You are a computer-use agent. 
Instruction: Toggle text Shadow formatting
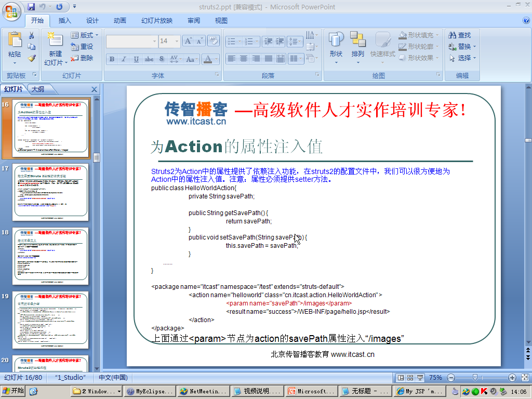tap(162, 59)
